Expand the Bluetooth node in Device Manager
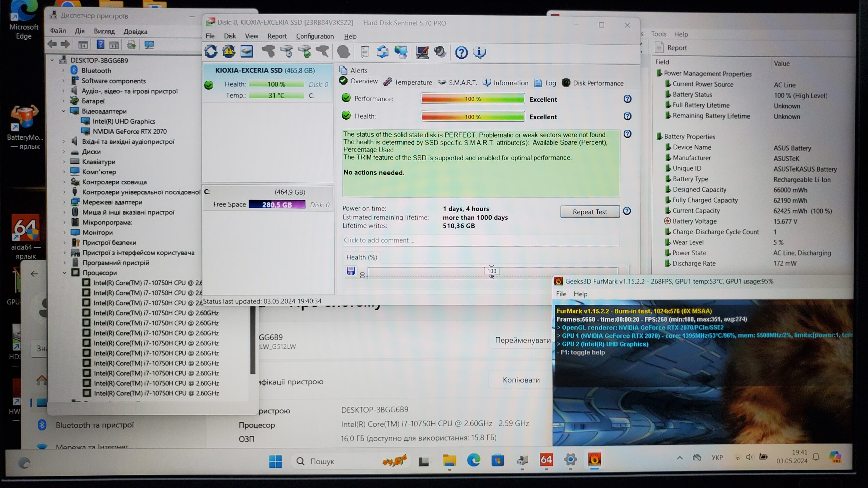868x488 pixels. (63, 70)
